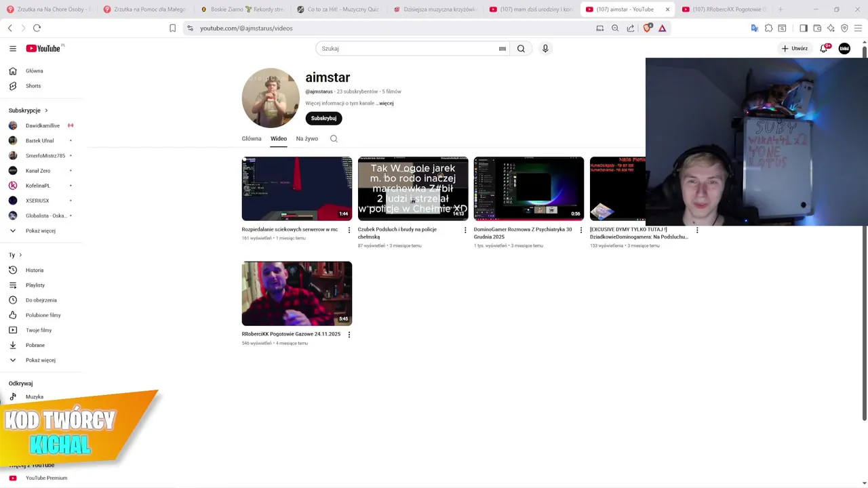Open options for the EXCUSIVE DYMY video

pyautogui.click(x=697, y=230)
